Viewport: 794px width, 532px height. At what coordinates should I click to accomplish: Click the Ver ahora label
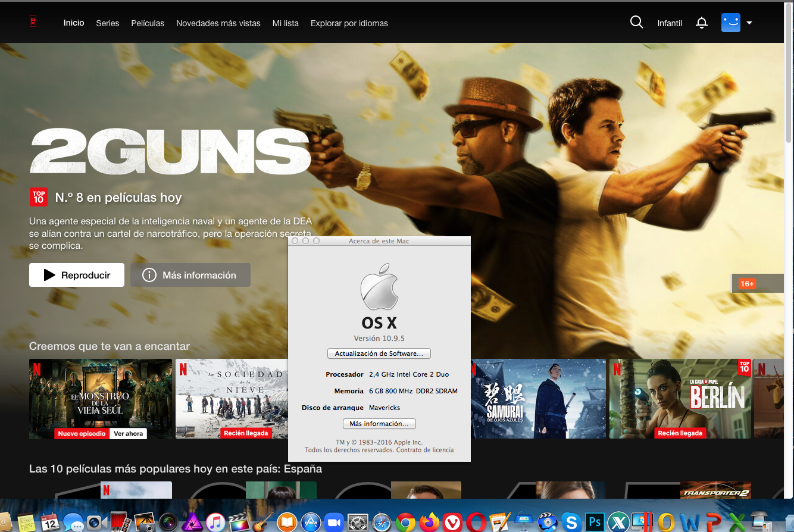pos(129,434)
